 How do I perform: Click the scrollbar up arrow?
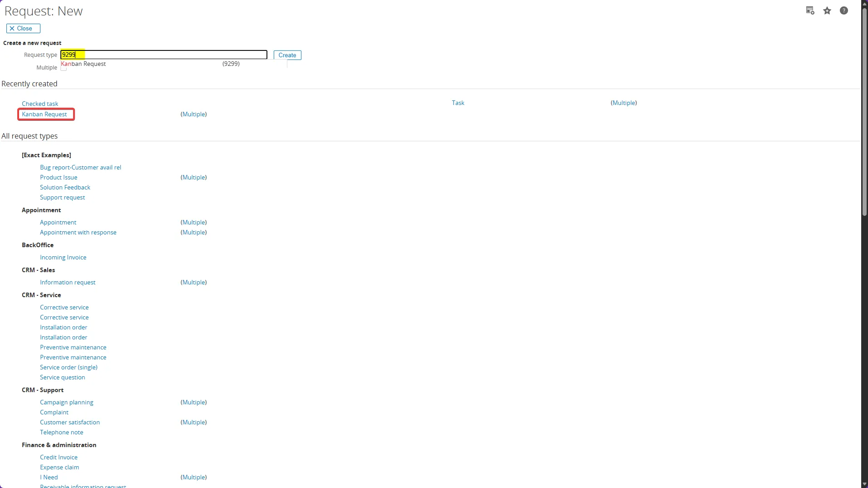point(864,3)
